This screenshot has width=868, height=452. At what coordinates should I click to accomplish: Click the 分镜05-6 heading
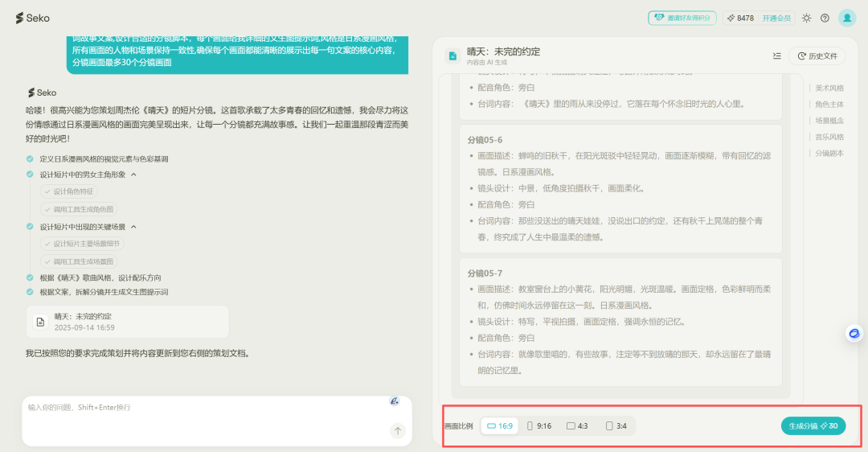tap(485, 140)
